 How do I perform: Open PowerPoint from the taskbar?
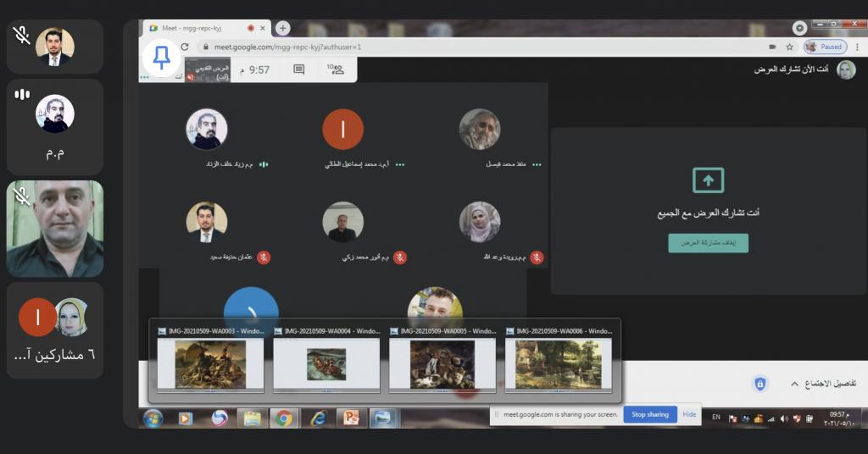(351, 418)
